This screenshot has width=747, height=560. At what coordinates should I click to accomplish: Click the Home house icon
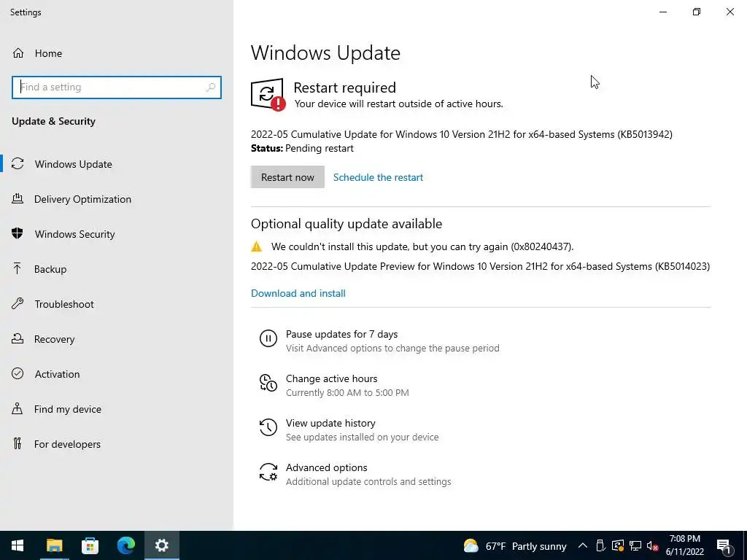click(18, 52)
